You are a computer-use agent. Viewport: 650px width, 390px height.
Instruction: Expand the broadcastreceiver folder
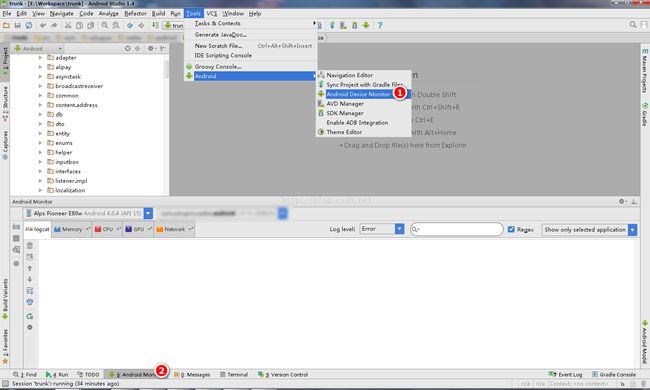40,86
